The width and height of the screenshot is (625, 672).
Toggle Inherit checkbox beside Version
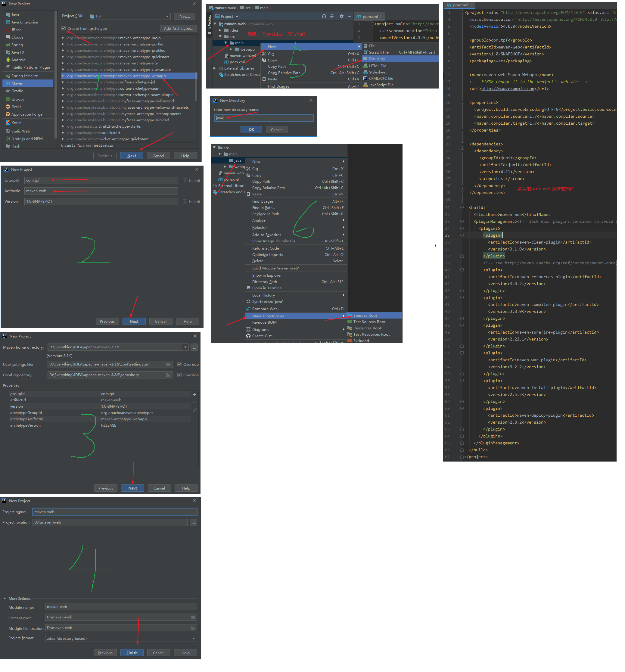185,201
